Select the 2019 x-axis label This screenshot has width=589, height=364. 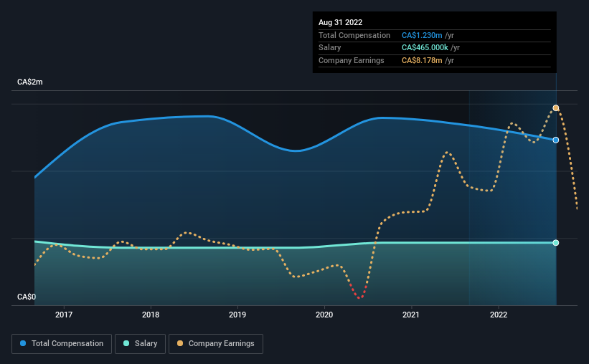click(x=237, y=315)
